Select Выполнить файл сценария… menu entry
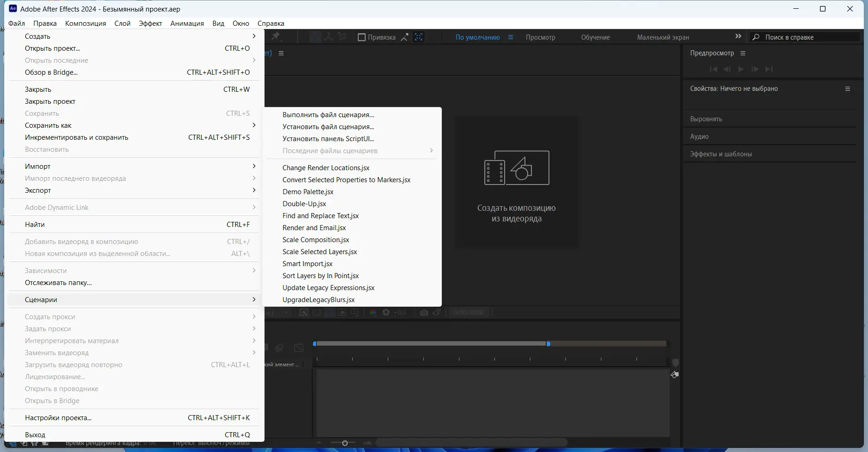Screen dimensions: 868x452 pos(352,115)
